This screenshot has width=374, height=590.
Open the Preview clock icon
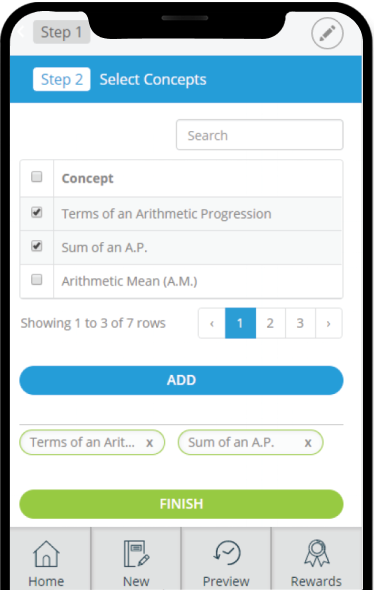(x=227, y=553)
